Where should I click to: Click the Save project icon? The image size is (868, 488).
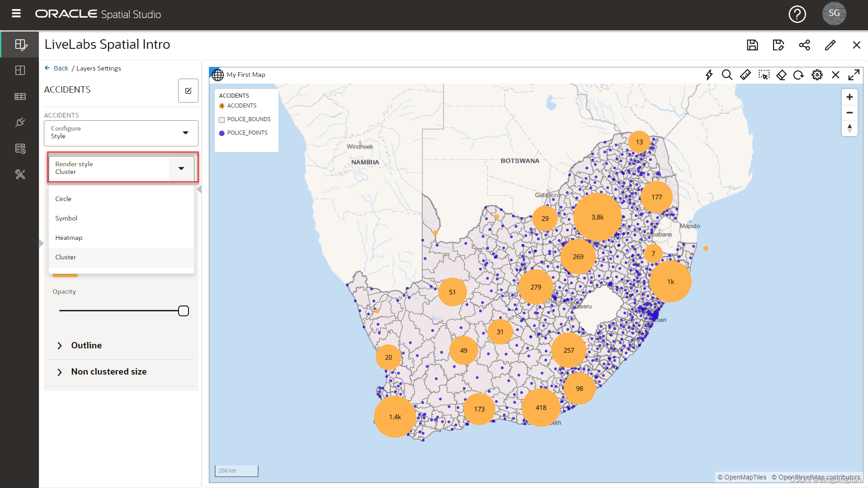pos(752,45)
